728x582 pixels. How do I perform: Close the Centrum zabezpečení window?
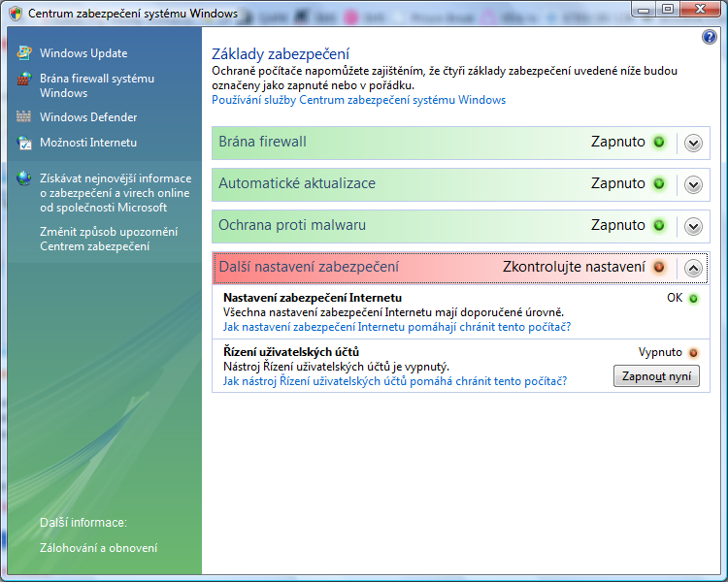(x=700, y=10)
